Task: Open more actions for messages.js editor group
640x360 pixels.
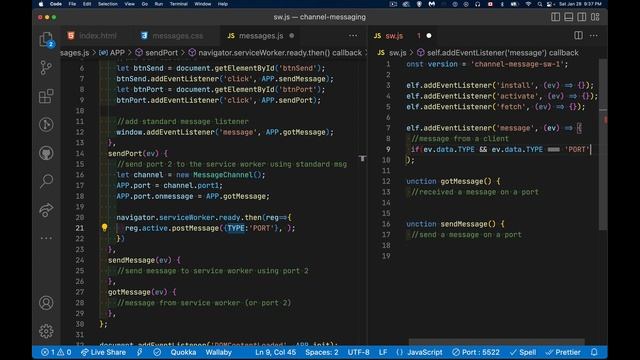Action: (x=353, y=36)
